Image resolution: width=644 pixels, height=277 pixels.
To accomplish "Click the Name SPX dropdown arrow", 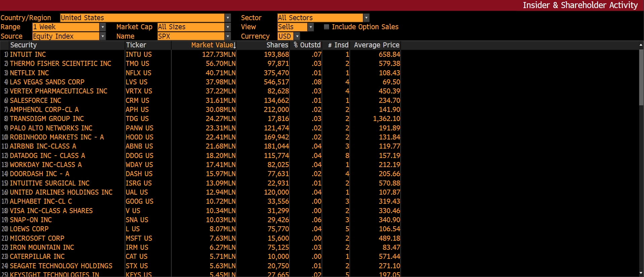I will tap(228, 36).
